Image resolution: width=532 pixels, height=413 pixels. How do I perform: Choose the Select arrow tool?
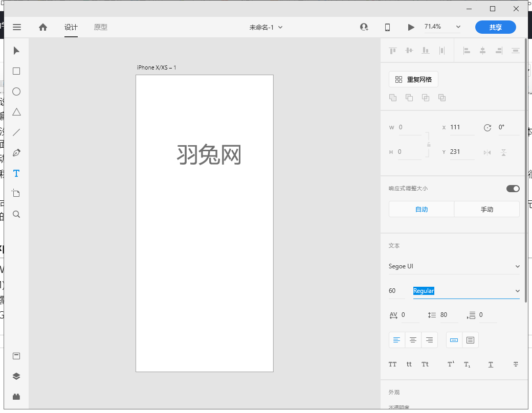pyautogui.click(x=16, y=51)
